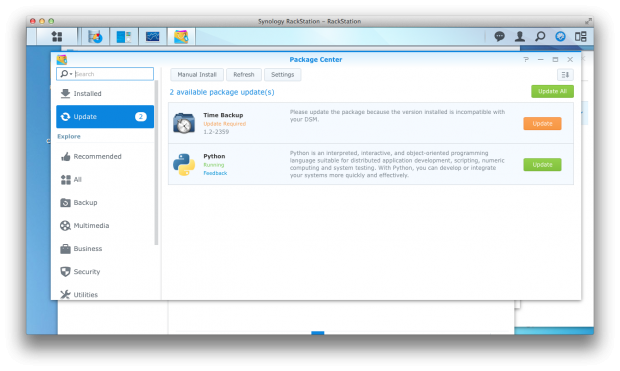
Task: Expand search filter magnifier dropdown
Action: (x=66, y=74)
